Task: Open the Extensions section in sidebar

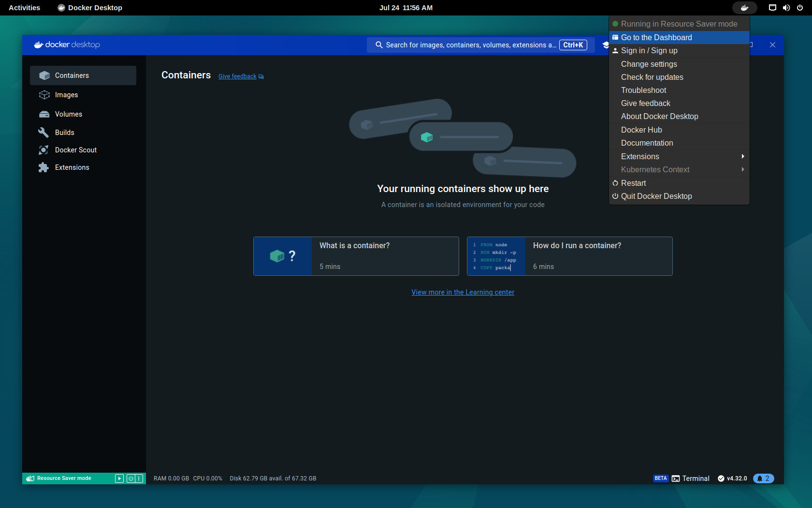Action: (x=83, y=167)
